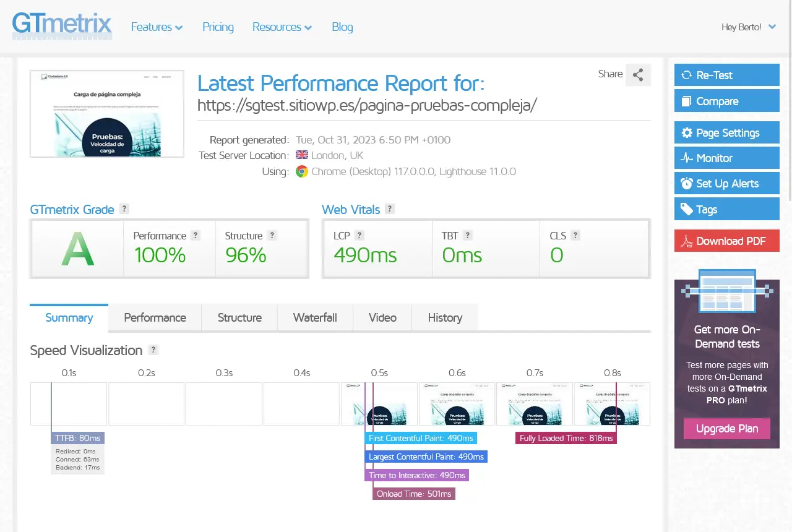The height and width of the screenshot is (532, 792).
Task: Click the 490ms LCP value
Action: 365,255
